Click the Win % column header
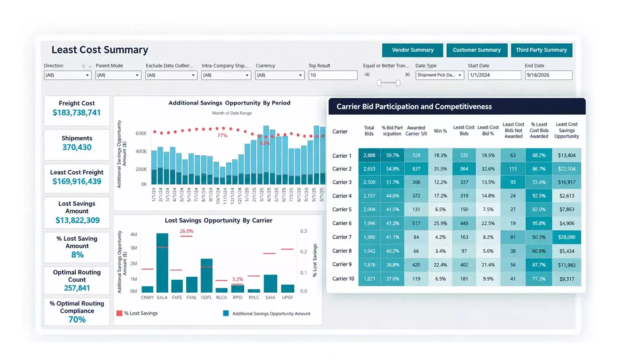Screen dimensions: 617x364 (x=440, y=131)
